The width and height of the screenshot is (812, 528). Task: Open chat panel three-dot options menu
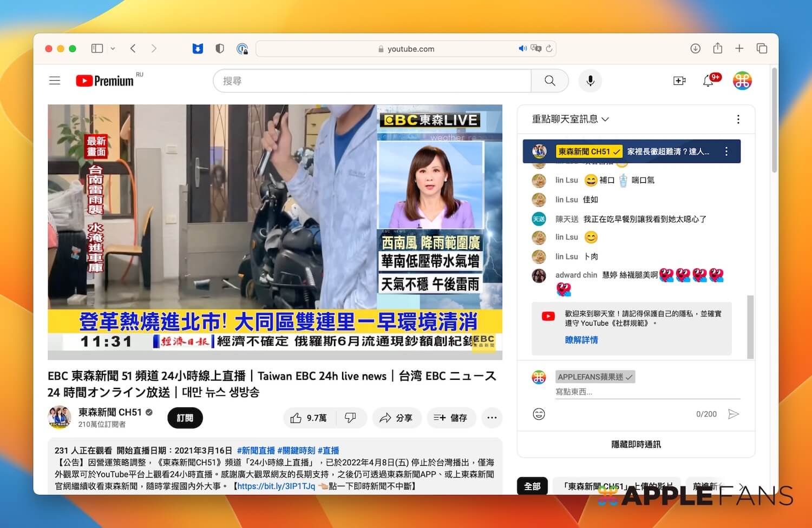pos(738,120)
